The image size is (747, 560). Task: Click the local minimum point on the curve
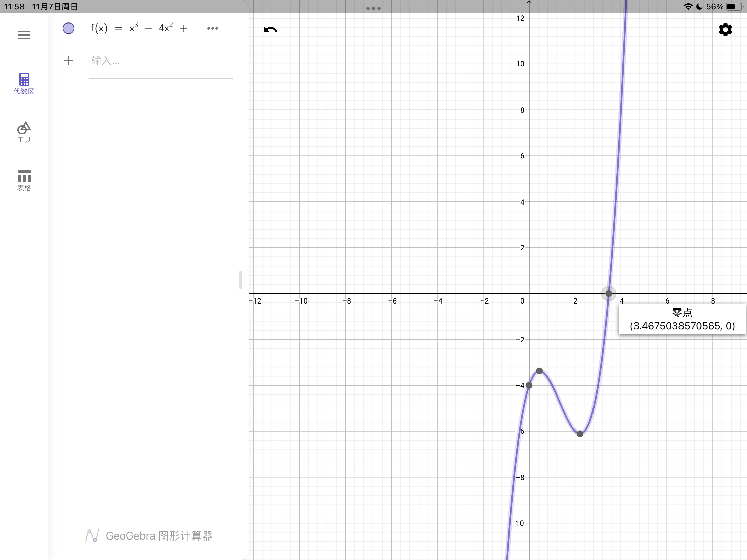(580, 434)
